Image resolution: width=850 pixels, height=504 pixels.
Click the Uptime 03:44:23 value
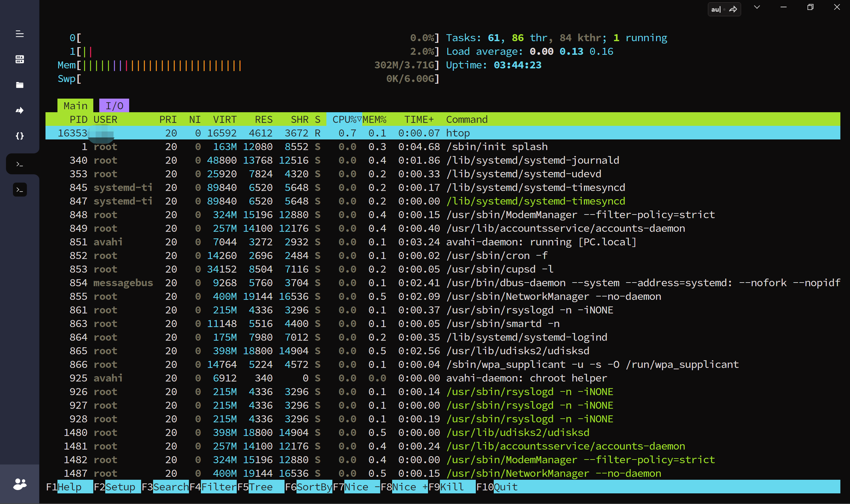point(518,65)
